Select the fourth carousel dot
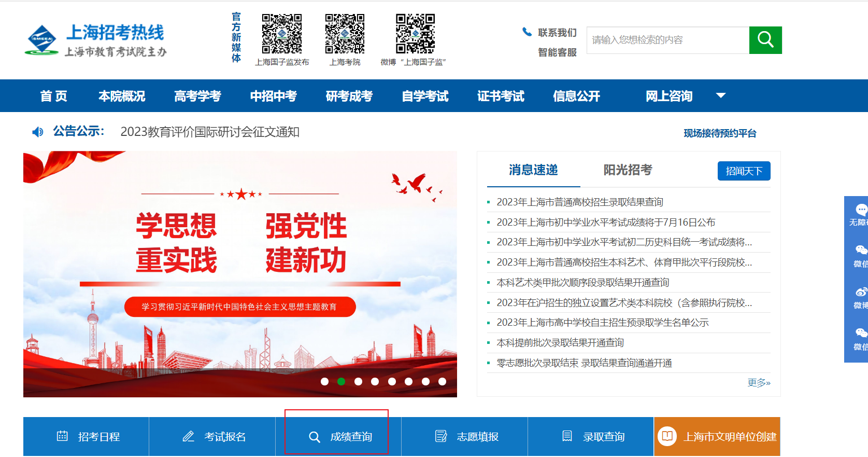Screen dimensions: 868x457 tap(375, 381)
